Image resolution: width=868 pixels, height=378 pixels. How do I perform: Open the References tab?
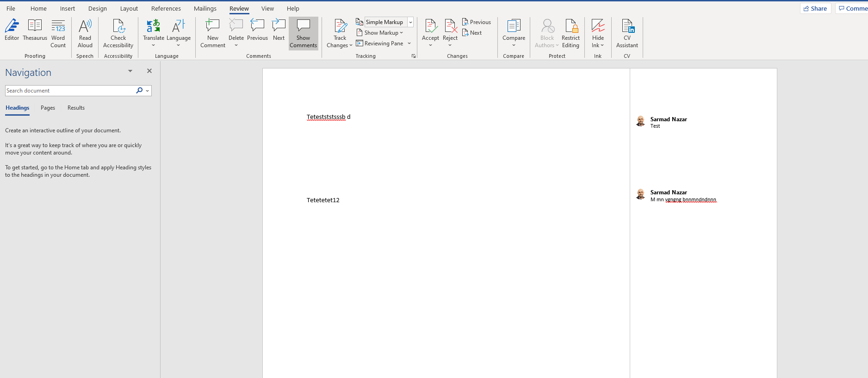pos(166,8)
